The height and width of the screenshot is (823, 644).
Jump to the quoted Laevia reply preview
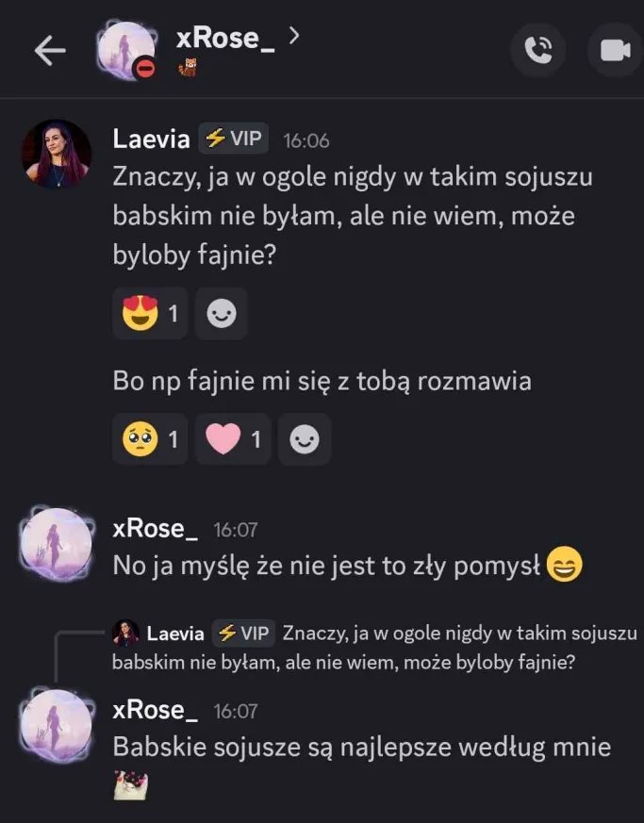tap(377, 648)
